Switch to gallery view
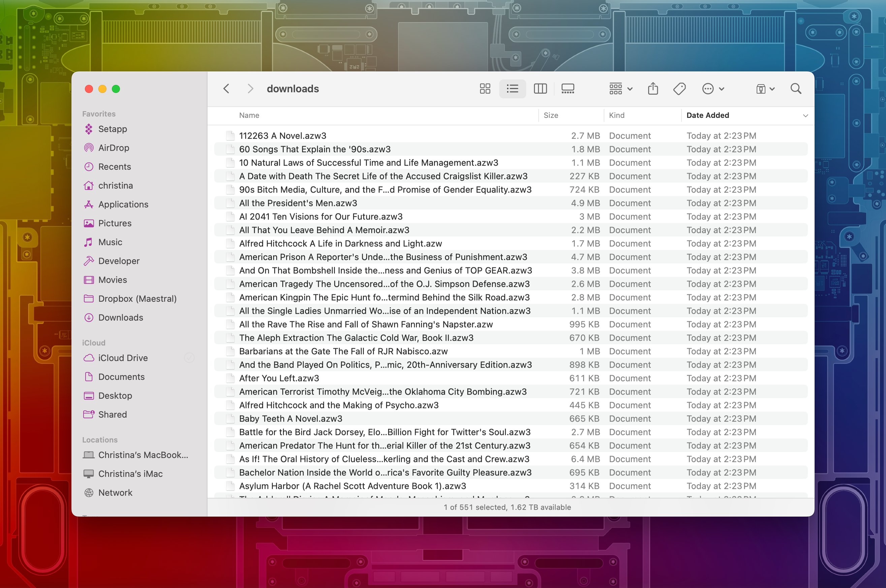The width and height of the screenshot is (886, 588). pos(568,89)
